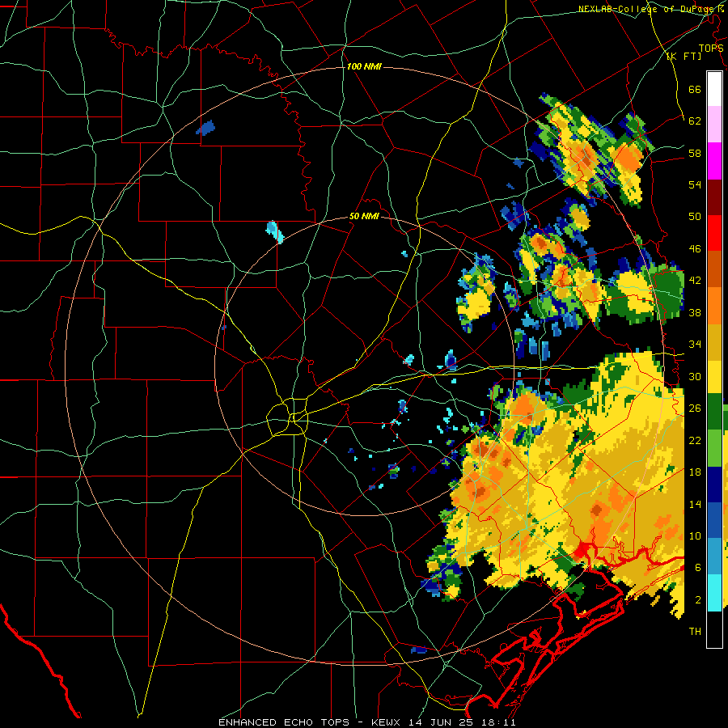The height and width of the screenshot is (728, 728).
Task: Click the "TH" threshold label in legend
Action: pos(695,632)
